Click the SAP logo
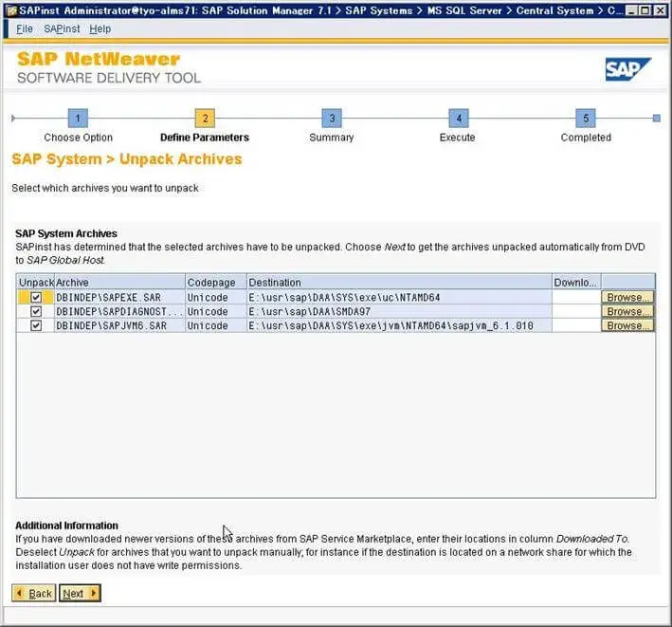 tap(627, 69)
